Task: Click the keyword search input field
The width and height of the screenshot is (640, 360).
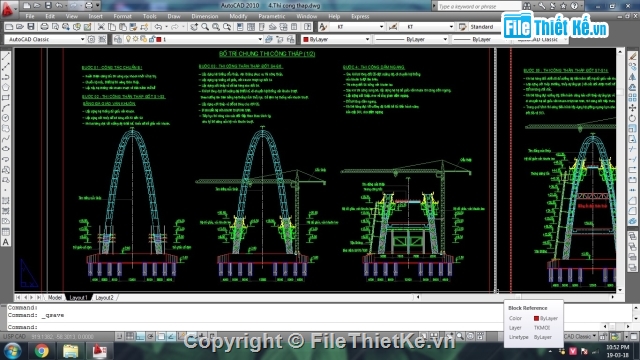Action: pyautogui.click(x=478, y=6)
